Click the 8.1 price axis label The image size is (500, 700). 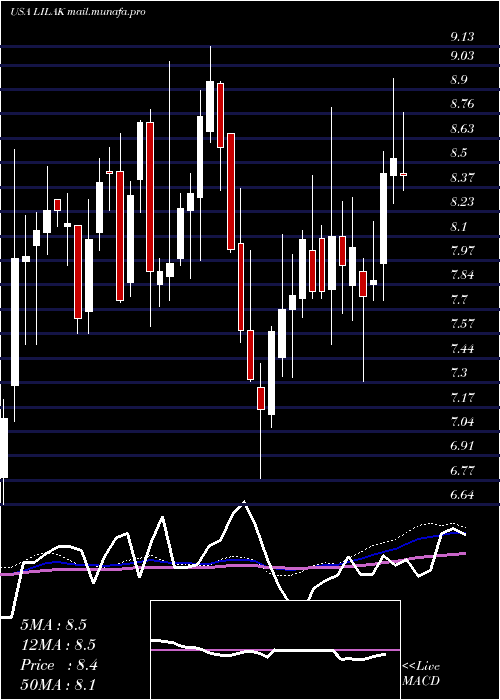click(459, 226)
